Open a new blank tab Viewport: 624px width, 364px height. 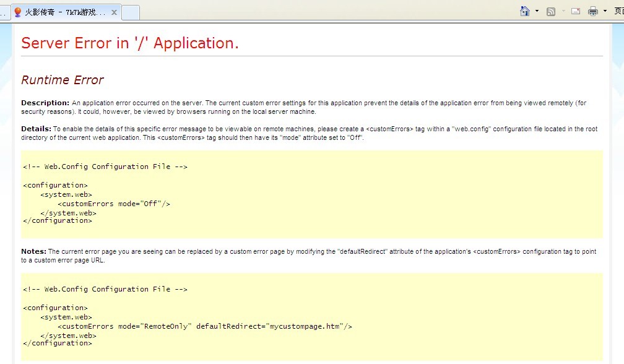(130, 12)
